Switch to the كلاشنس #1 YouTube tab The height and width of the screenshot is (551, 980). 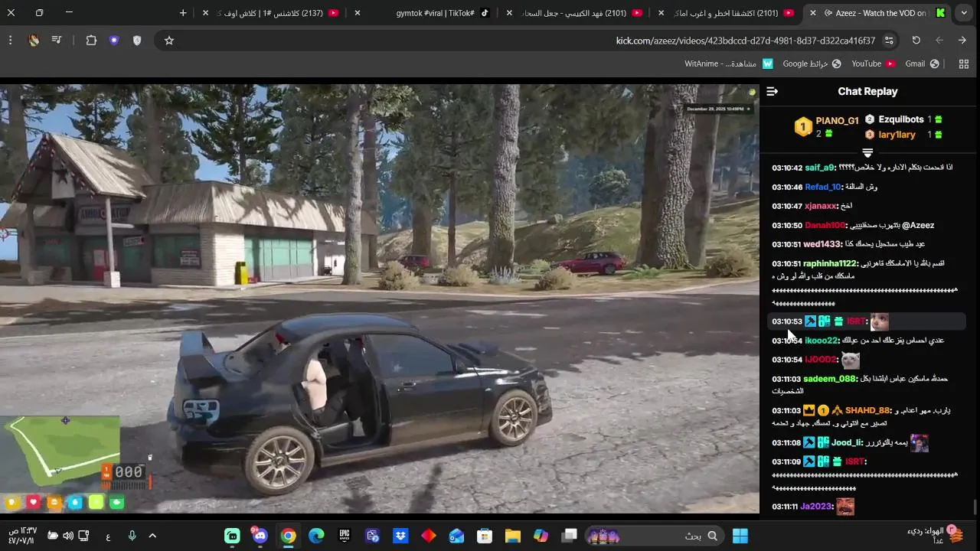pyautogui.click(x=272, y=13)
